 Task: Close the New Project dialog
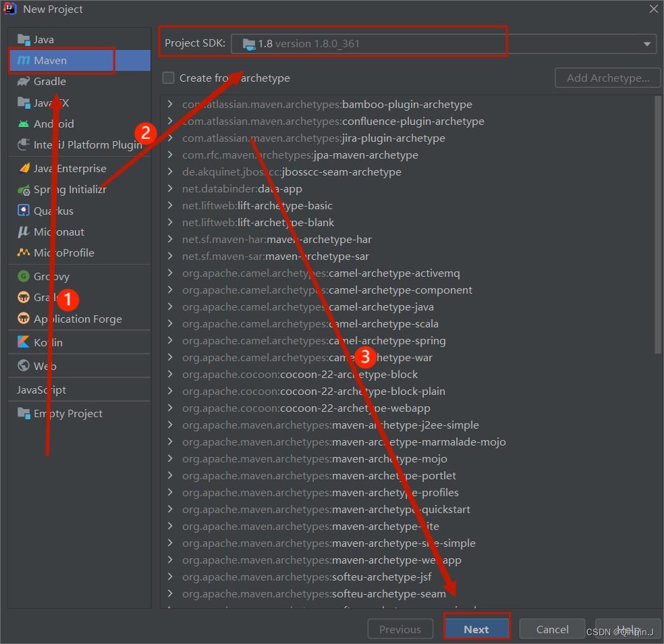coord(654,9)
